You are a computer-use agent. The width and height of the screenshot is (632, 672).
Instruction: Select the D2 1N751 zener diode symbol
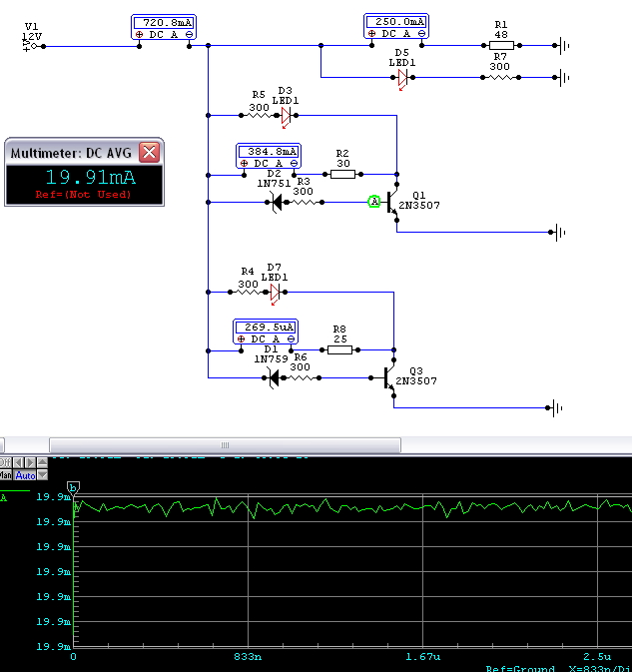277,202
